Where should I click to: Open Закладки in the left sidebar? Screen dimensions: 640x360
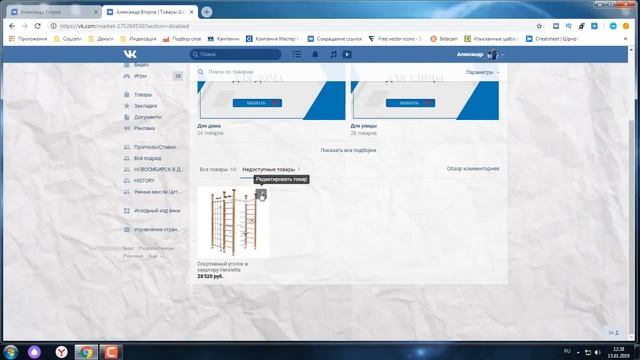coord(145,106)
